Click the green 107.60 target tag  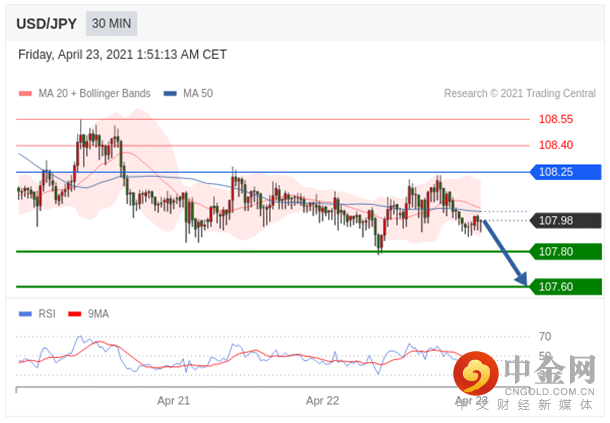(x=566, y=287)
